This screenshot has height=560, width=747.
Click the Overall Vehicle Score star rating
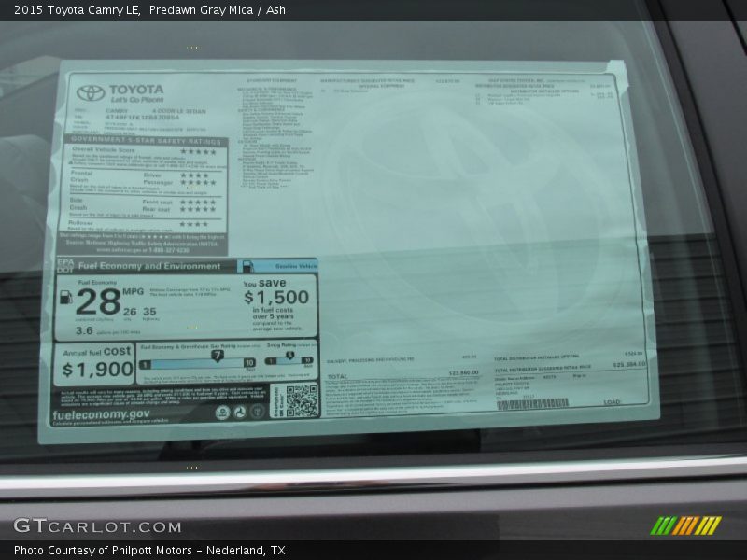[x=198, y=151]
